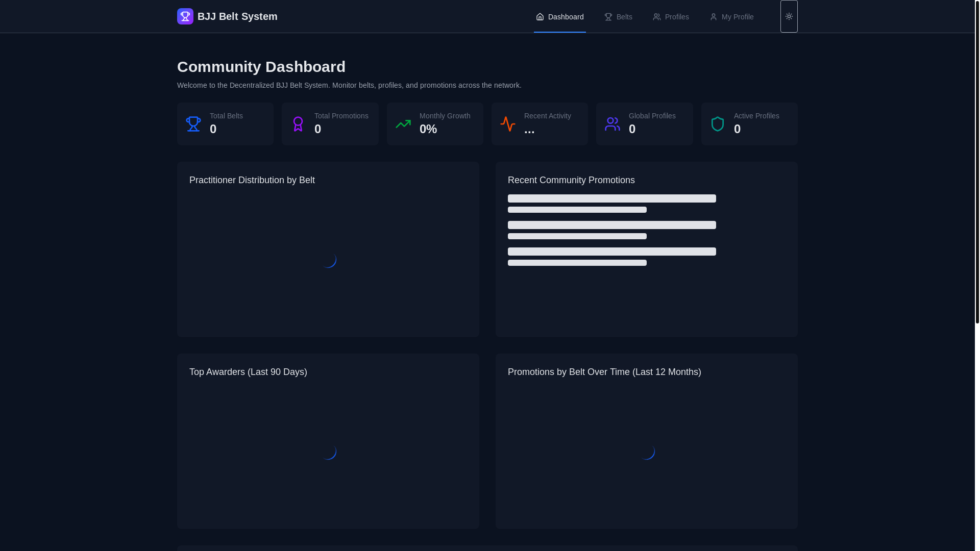Click Recent Community Promotions title
Viewport: 980px width, 551px height.
coord(571,180)
